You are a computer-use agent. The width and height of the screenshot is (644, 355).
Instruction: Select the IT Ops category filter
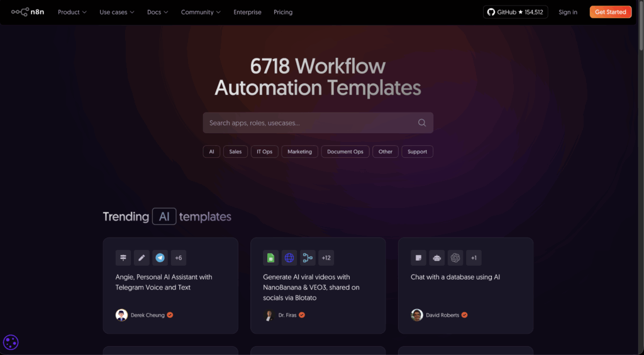(264, 151)
